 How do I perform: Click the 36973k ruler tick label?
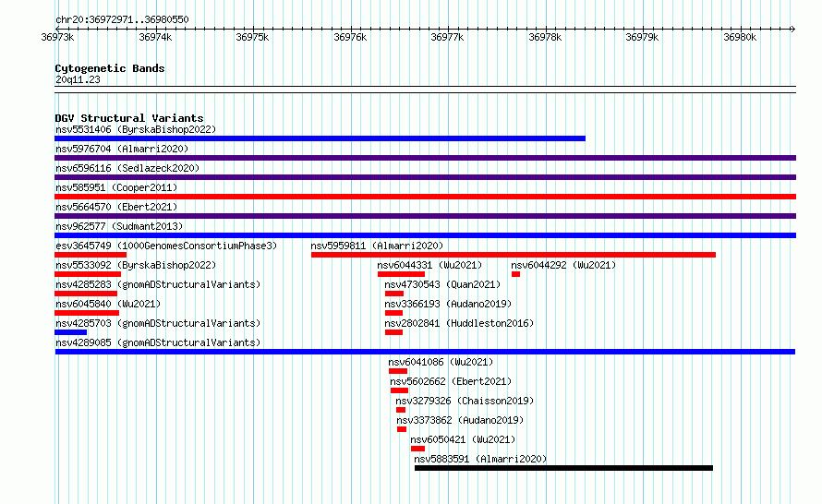tap(57, 37)
